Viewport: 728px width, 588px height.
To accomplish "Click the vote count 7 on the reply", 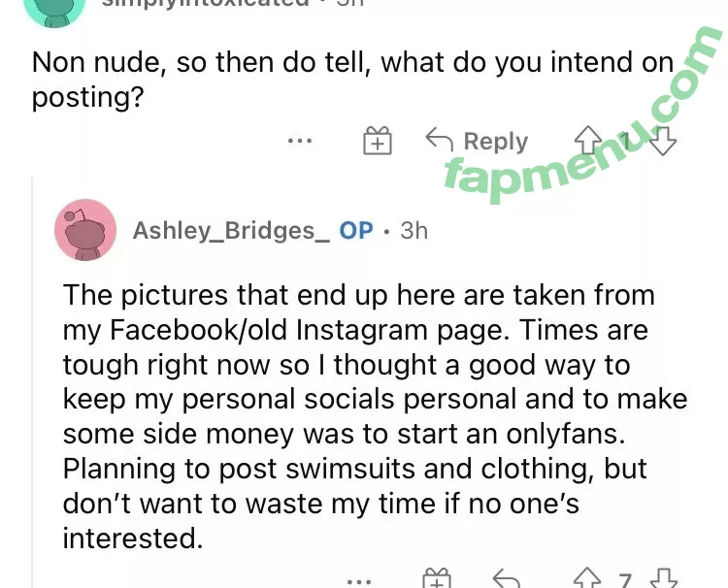I will tap(625, 580).
